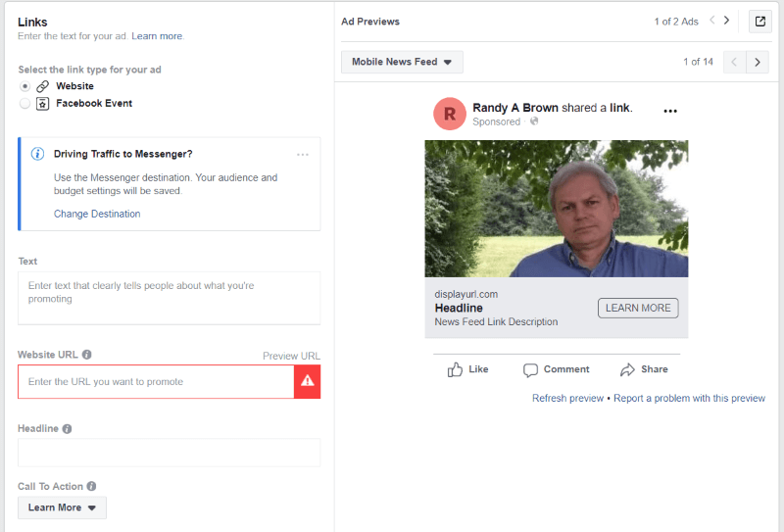The image size is (784, 532).
Task: Click the Change Destination link
Action: point(97,214)
